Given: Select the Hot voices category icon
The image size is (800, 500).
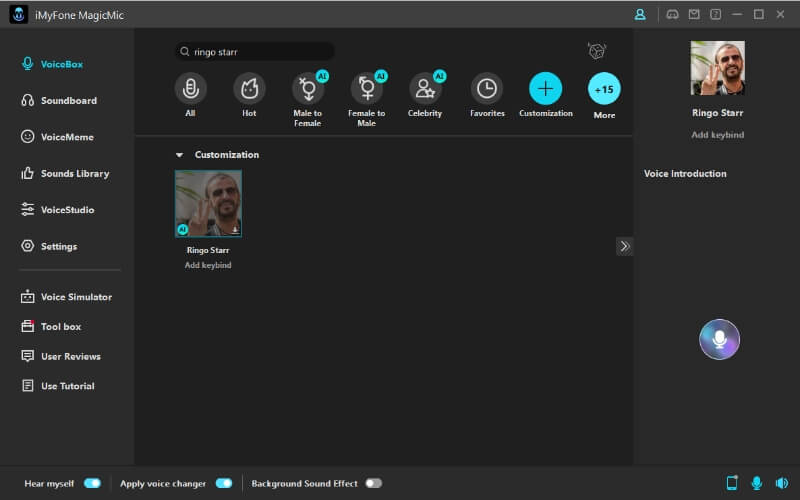Looking at the screenshot, I should coord(249,88).
